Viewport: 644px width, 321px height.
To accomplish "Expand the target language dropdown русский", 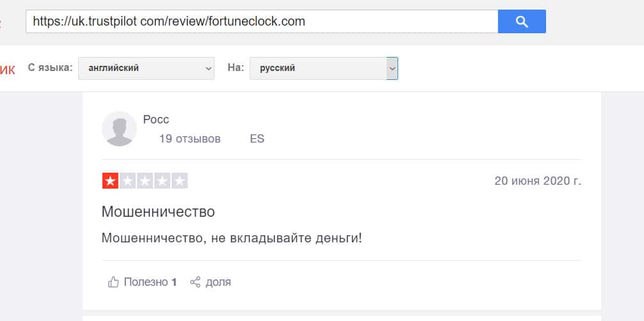I will (323, 68).
